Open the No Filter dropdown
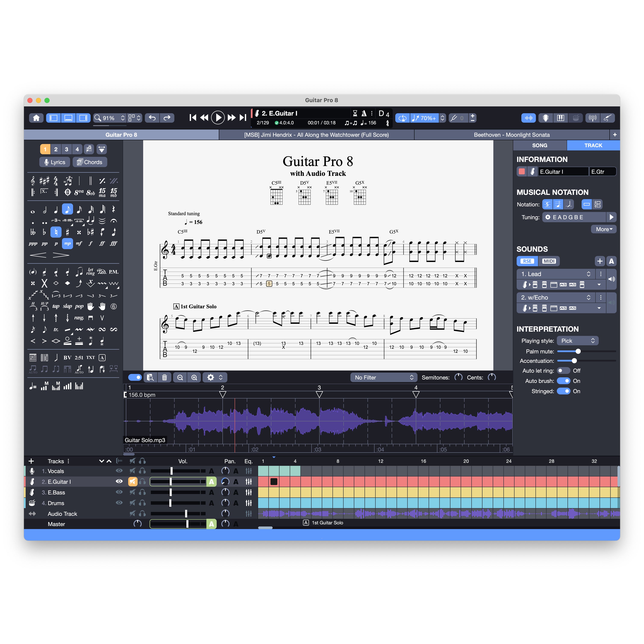Viewport: 644px width, 644px height. 384,377
